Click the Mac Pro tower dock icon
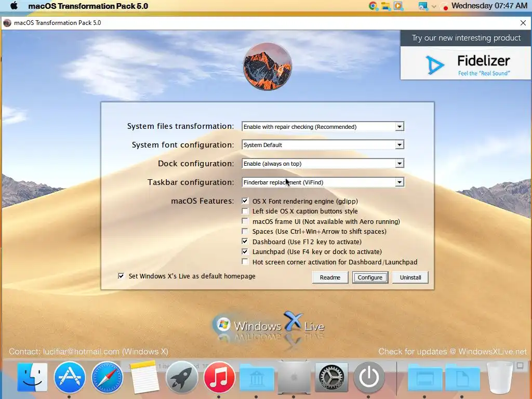Viewport: 532px width, 399px height. pyautogui.click(x=294, y=377)
